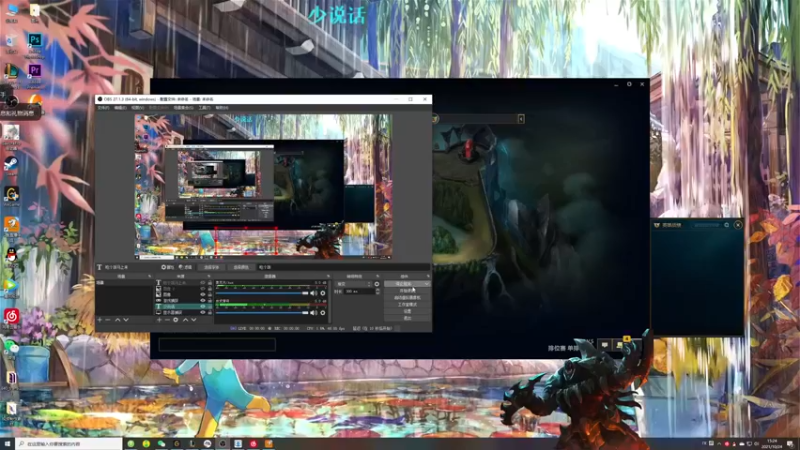The image size is (800, 450).
Task: Click the Studio Mode button
Action: tap(407, 305)
